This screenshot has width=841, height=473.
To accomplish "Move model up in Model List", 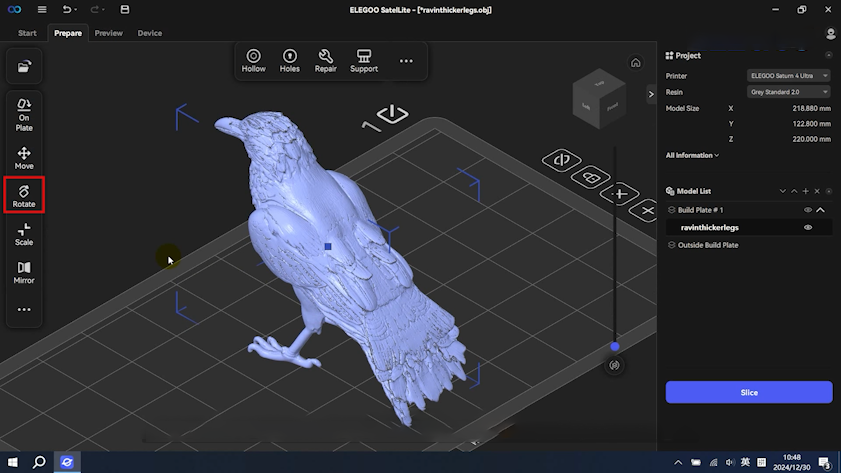I will pyautogui.click(x=794, y=191).
